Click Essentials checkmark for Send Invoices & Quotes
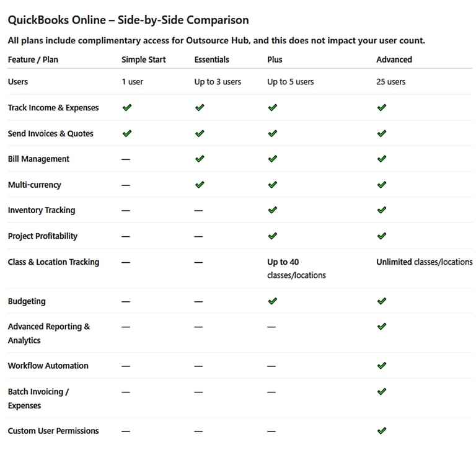 pyautogui.click(x=200, y=133)
